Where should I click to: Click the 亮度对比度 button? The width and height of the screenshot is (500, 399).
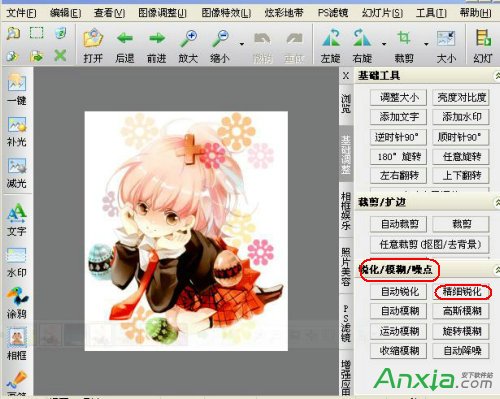(461, 98)
